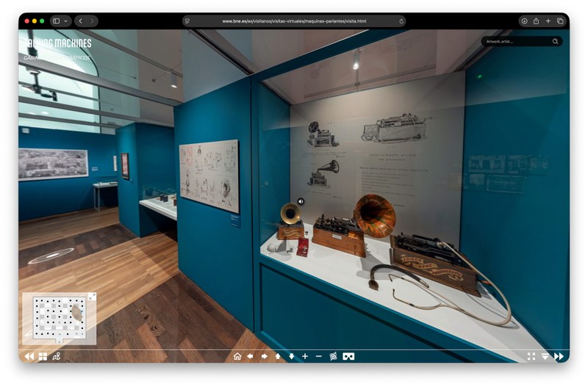Tilt the view up with arrow

point(278,356)
